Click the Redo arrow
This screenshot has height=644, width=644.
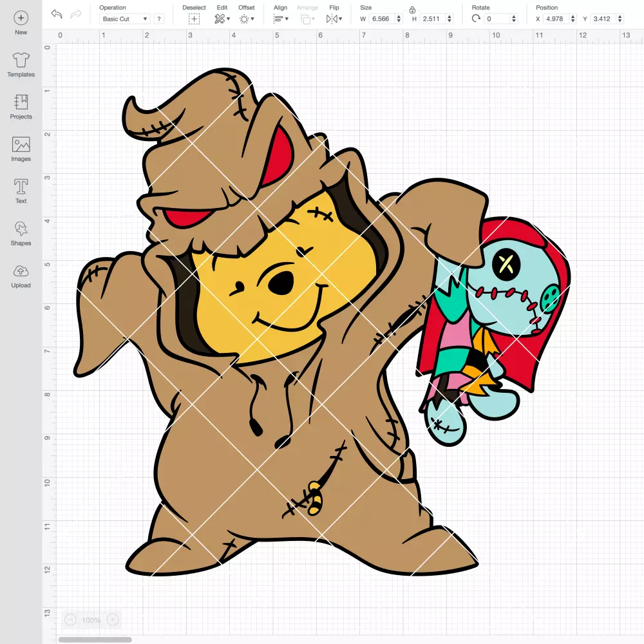coord(76,14)
